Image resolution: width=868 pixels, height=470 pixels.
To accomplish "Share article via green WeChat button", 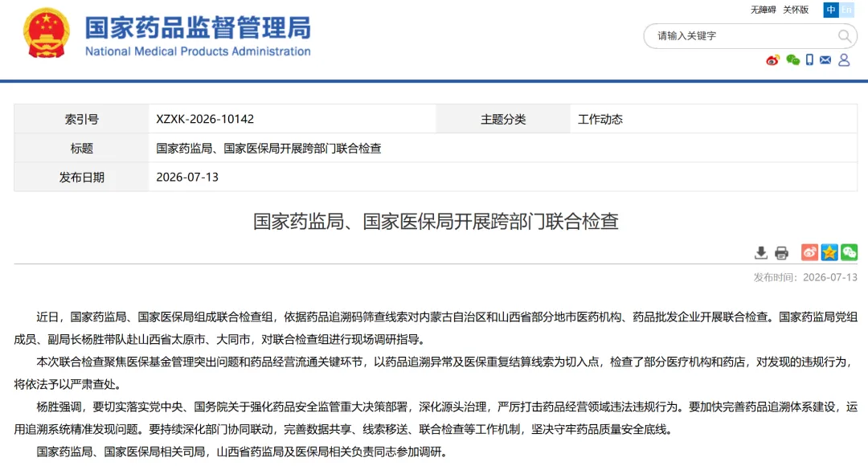I will click(850, 252).
